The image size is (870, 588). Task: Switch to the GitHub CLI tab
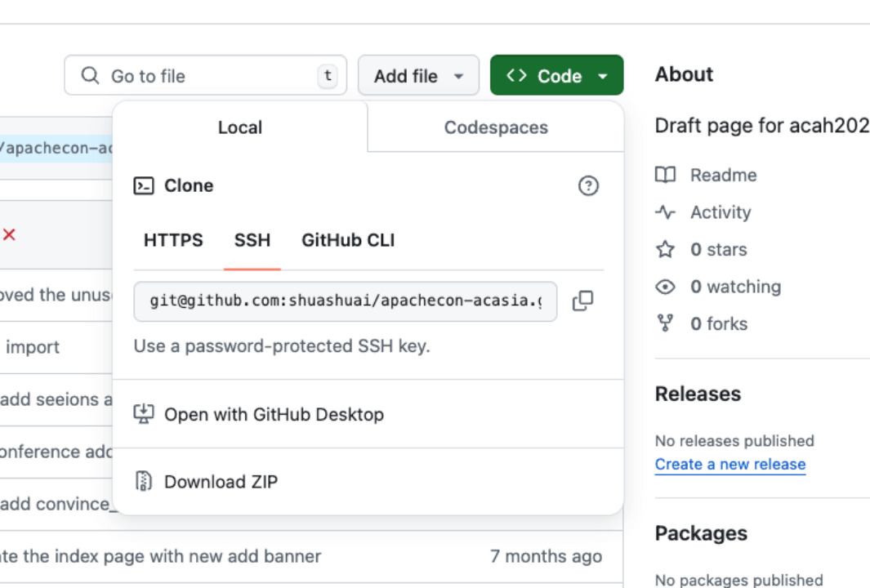click(x=346, y=240)
